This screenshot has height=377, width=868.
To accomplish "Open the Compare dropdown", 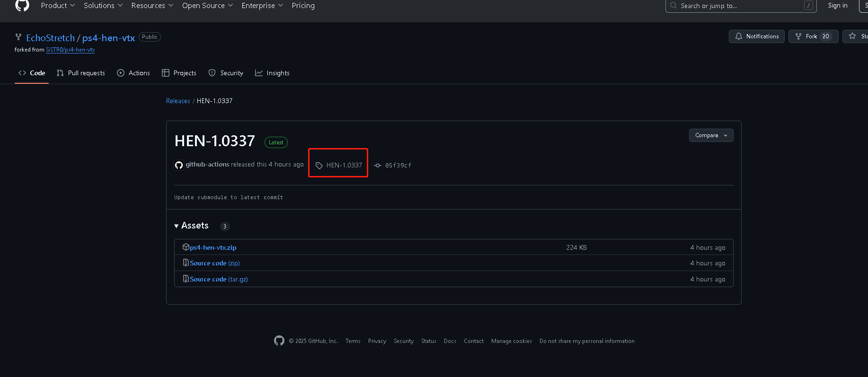I will (x=711, y=135).
